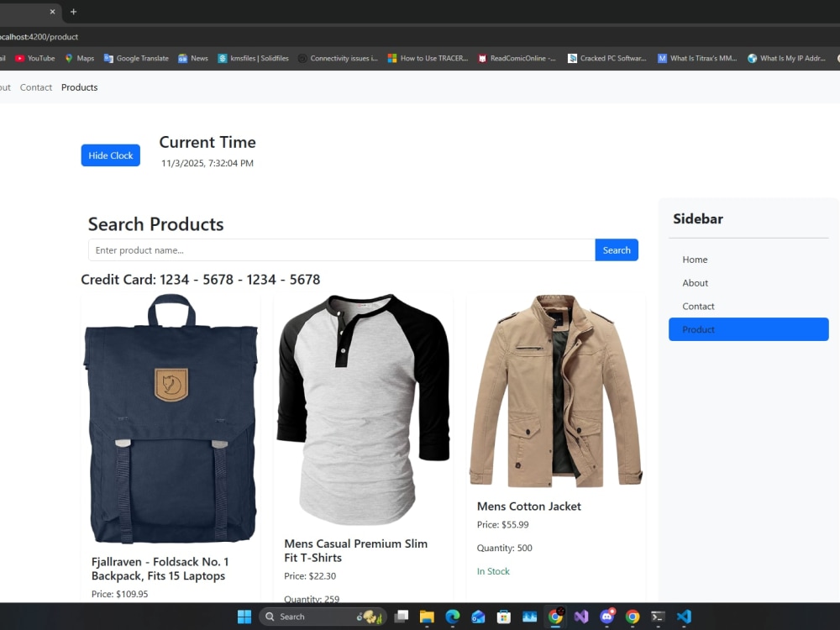Launch Microsoft Edge from the taskbar
Image resolution: width=840 pixels, height=630 pixels.
(453, 617)
